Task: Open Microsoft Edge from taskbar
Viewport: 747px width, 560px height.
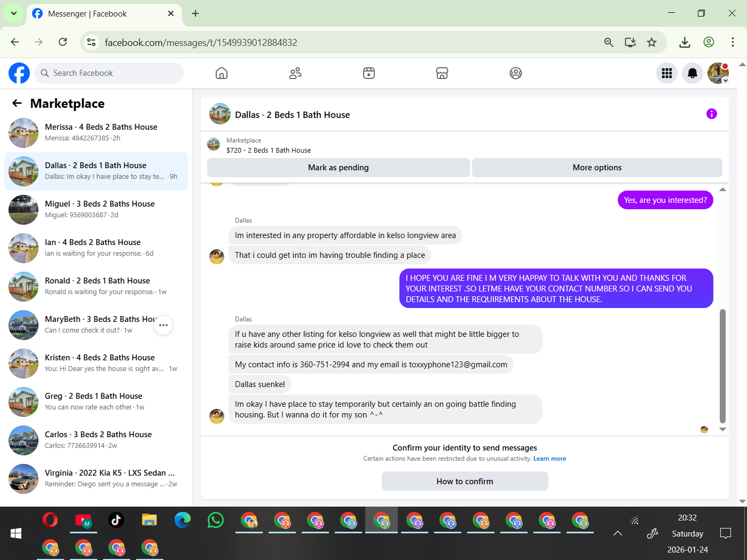Action: tap(183, 520)
